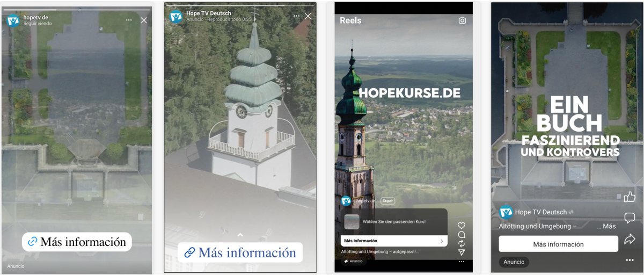Click the ad thumbnail in the Reels card
Viewport: 644px width, 275px height.
[x=352, y=221]
